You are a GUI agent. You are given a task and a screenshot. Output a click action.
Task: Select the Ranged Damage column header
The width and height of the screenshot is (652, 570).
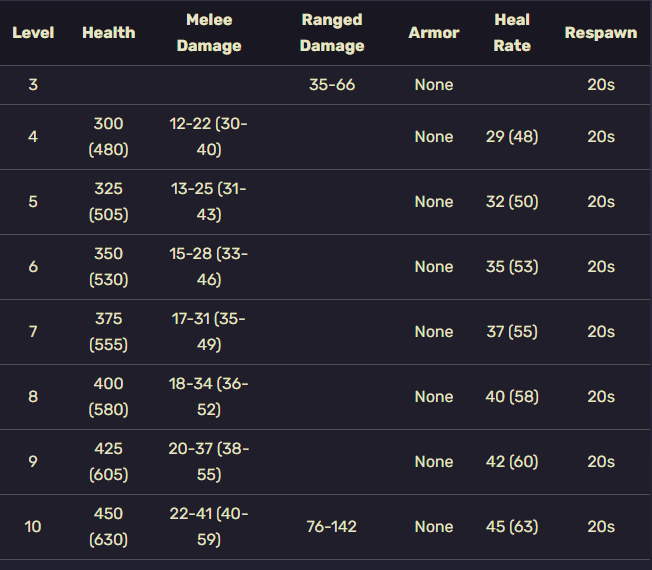click(332, 33)
